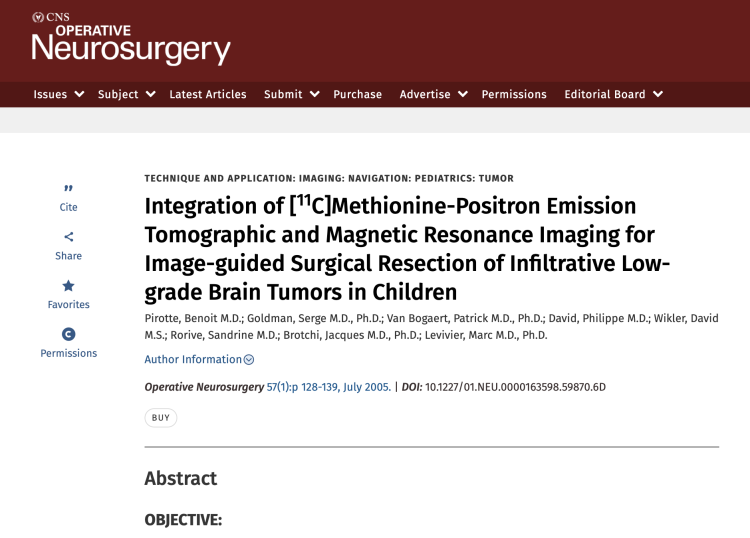The width and height of the screenshot is (750, 538).
Task: Click the Favorites label in the sidebar
Action: point(68,304)
